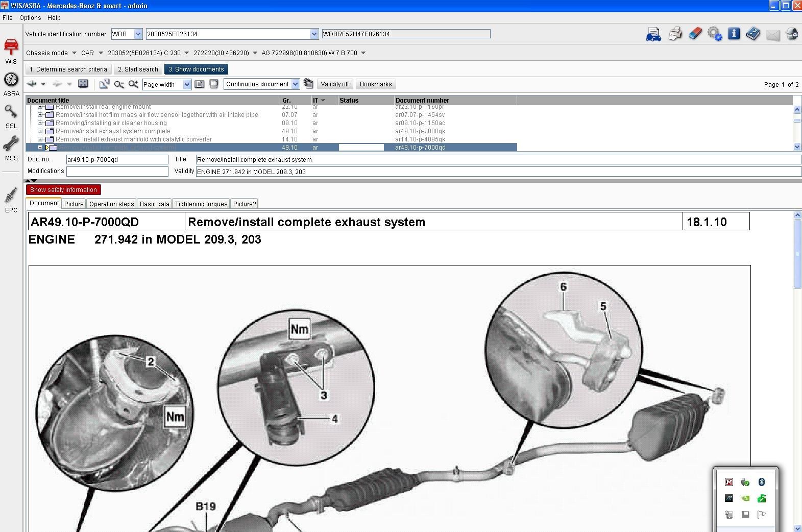The image size is (802, 532).
Task: Click the back navigation arrow
Action: tap(32, 84)
